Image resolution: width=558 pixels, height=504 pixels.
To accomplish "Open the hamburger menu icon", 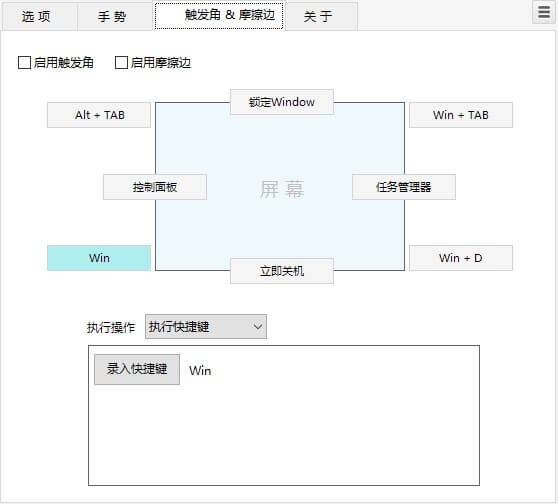I will coord(543,12).
